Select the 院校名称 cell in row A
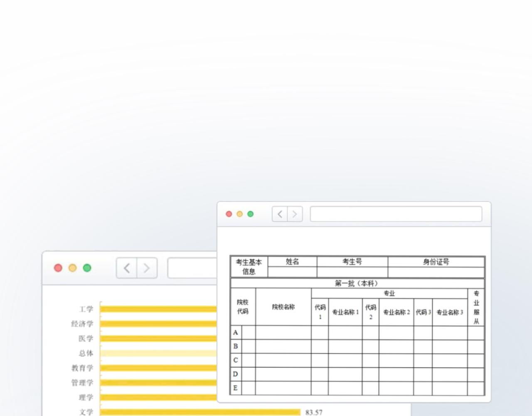This screenshot has height=416, width=532. (x=283, y=333)
